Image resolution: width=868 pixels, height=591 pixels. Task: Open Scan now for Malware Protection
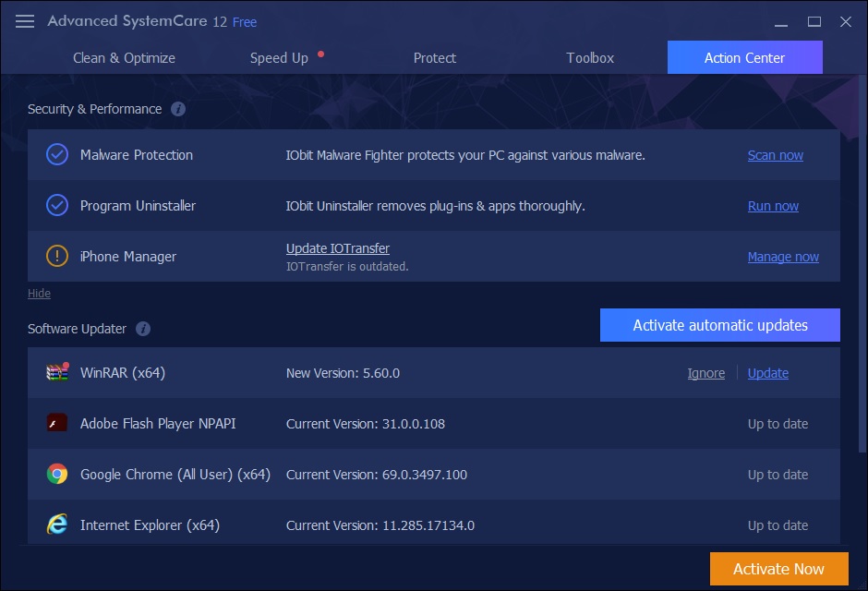click(x=775, y=154)
